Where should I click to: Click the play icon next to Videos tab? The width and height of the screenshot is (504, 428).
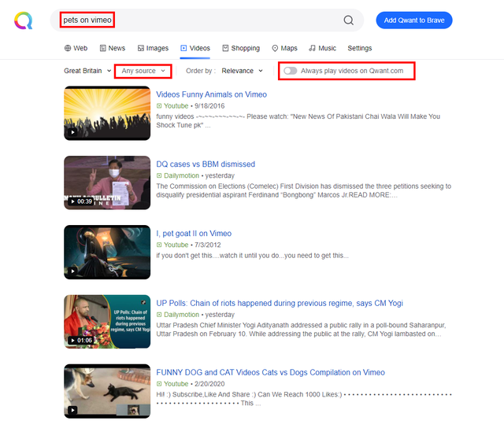pos(183,48)
